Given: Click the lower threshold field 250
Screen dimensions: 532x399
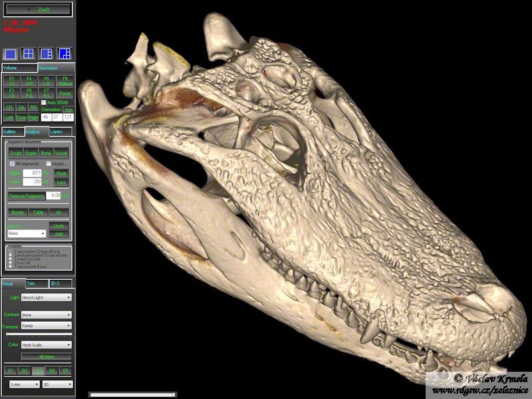Looking at the screenshot, I should [32, 182].
